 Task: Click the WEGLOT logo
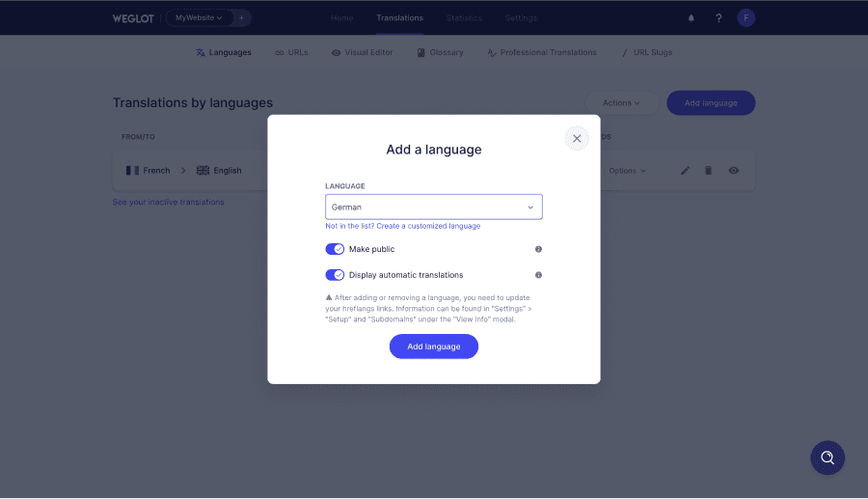click(x=133, y=18)
